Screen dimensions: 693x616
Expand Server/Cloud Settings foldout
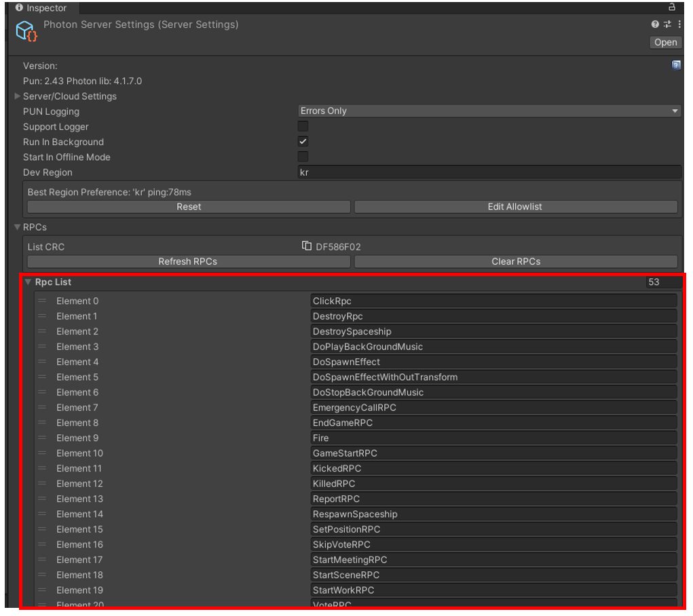[x=17, y=96]
